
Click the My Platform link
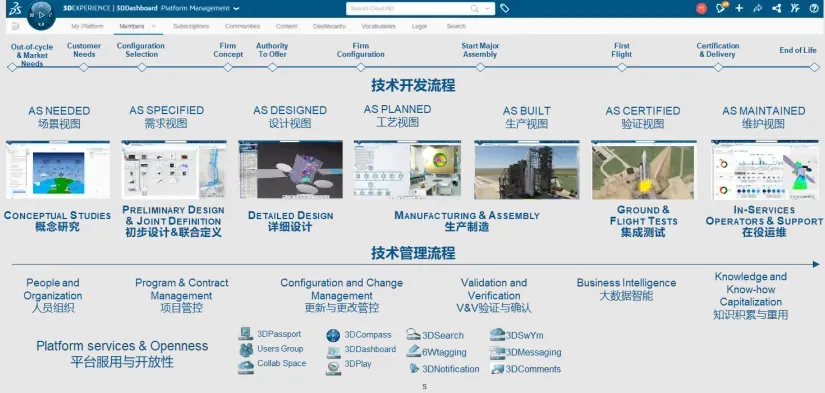point(87,26)
